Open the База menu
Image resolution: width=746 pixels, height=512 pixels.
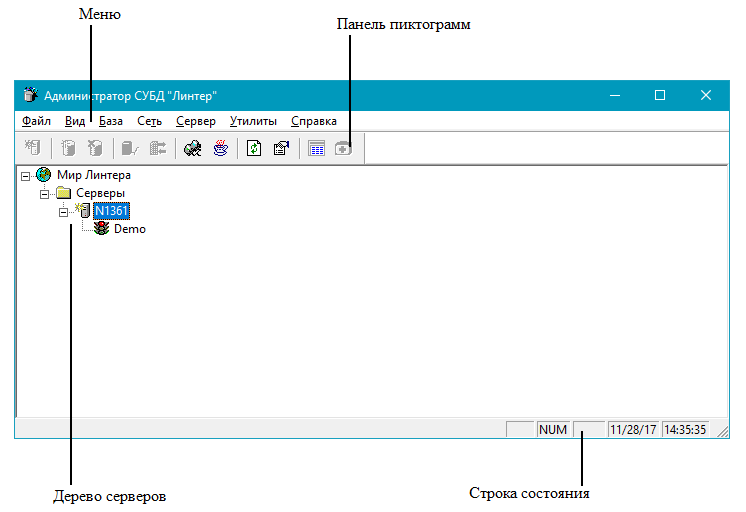[111, 121]
